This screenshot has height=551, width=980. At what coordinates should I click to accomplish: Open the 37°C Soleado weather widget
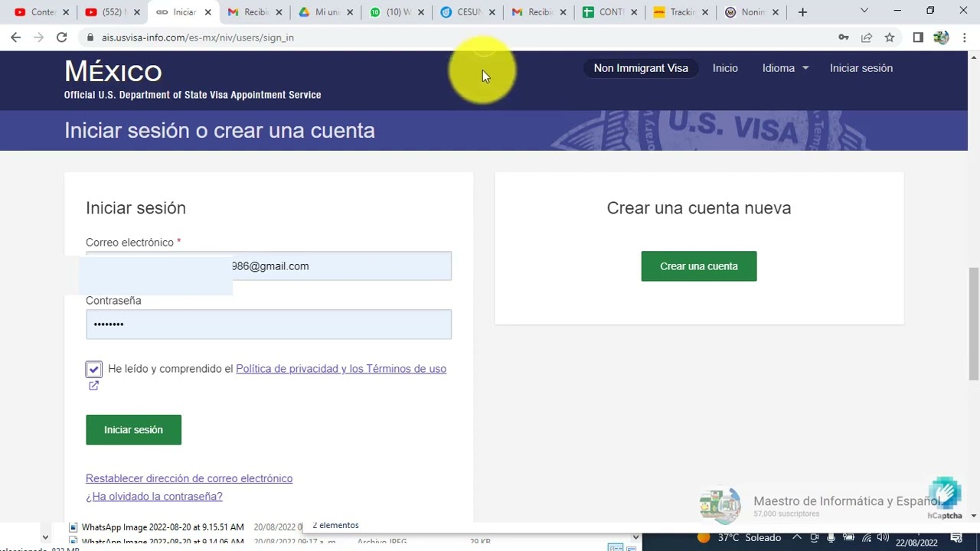coord(739,538)
